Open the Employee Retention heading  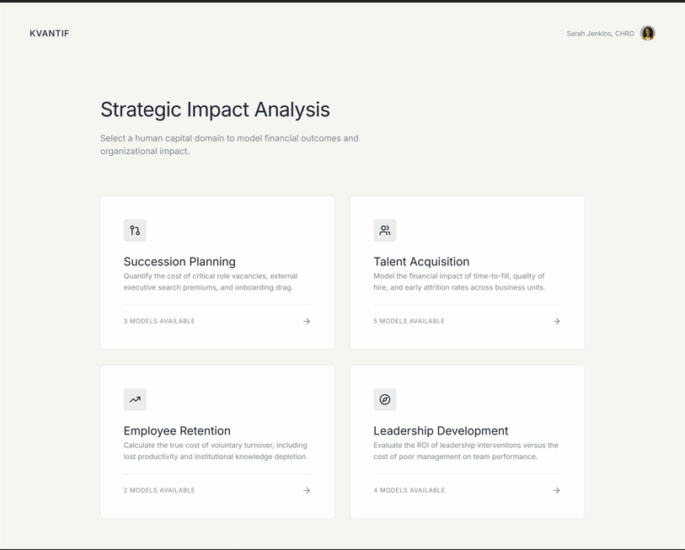(x=177, y=431)
